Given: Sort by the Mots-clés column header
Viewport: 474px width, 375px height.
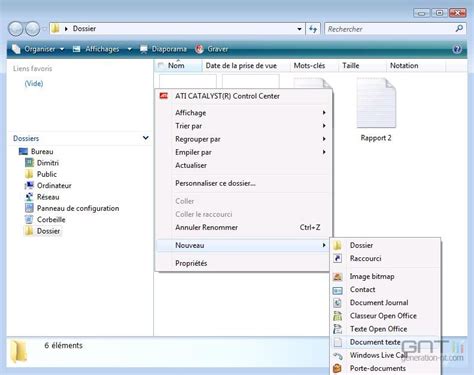Looking at the screenshot, I should [314, 66].
